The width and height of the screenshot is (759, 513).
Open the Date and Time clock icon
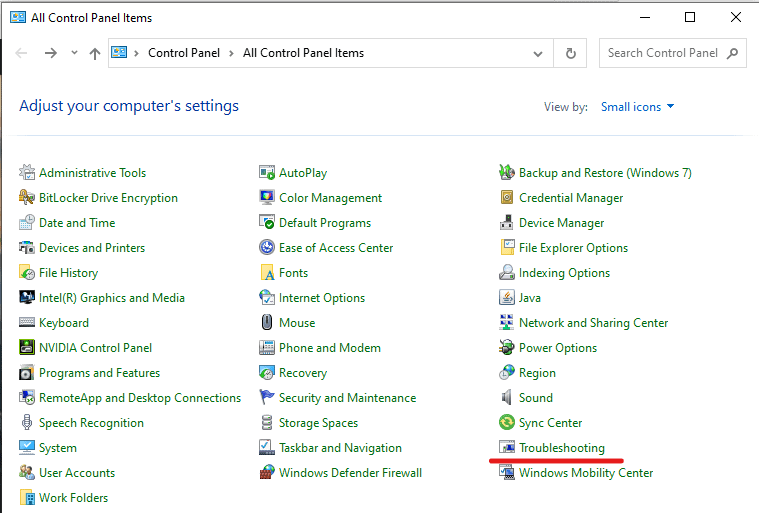(27, 223)
